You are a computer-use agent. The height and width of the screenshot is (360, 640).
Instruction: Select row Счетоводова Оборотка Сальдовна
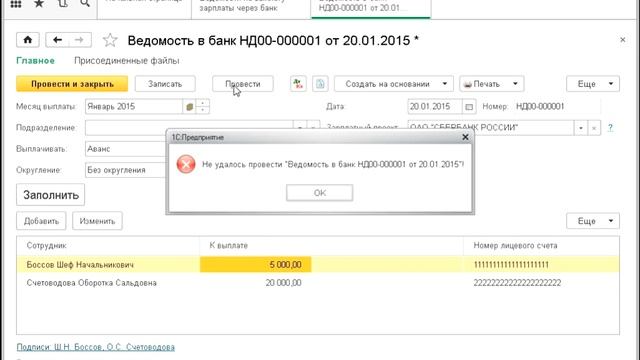pyautogui.click(x=318, y=282)
